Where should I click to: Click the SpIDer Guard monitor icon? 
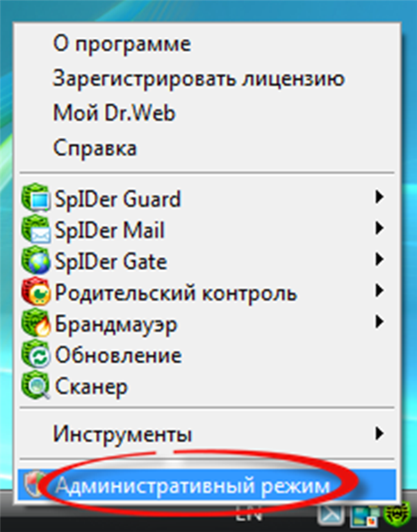pos(35,197)
